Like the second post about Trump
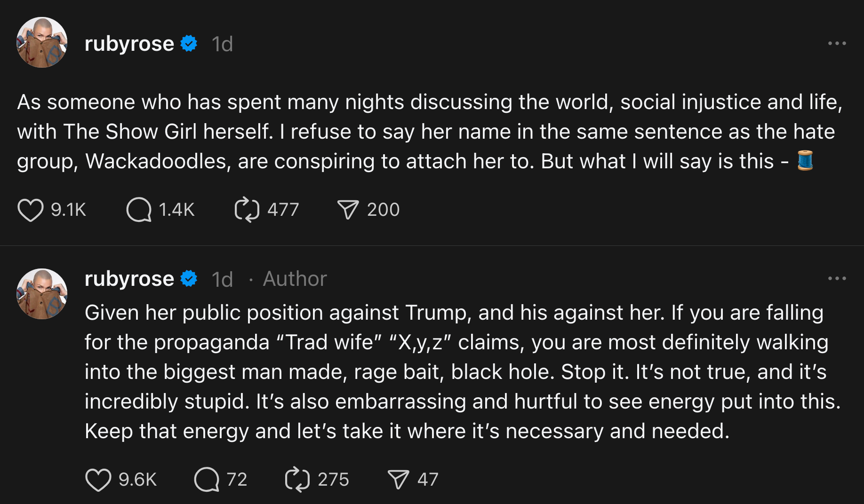This screenshot has width=864, height=504. [x=98, y=480]
